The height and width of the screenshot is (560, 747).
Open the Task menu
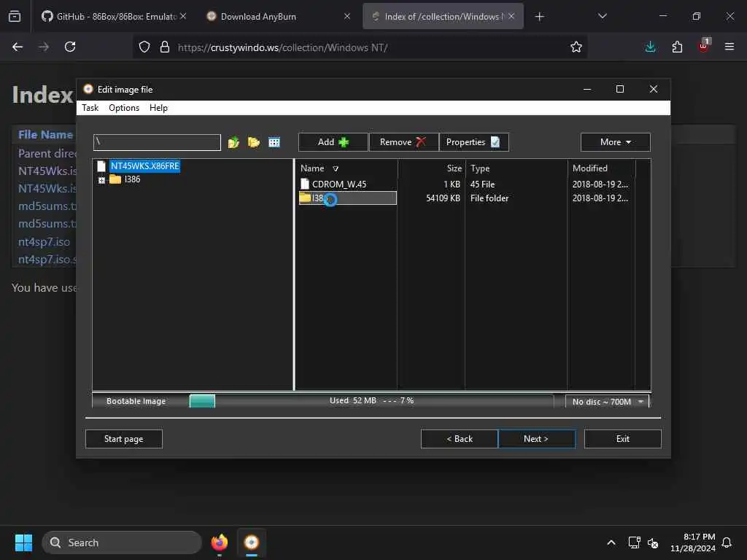pyautogui.click(x=90, y=108)
